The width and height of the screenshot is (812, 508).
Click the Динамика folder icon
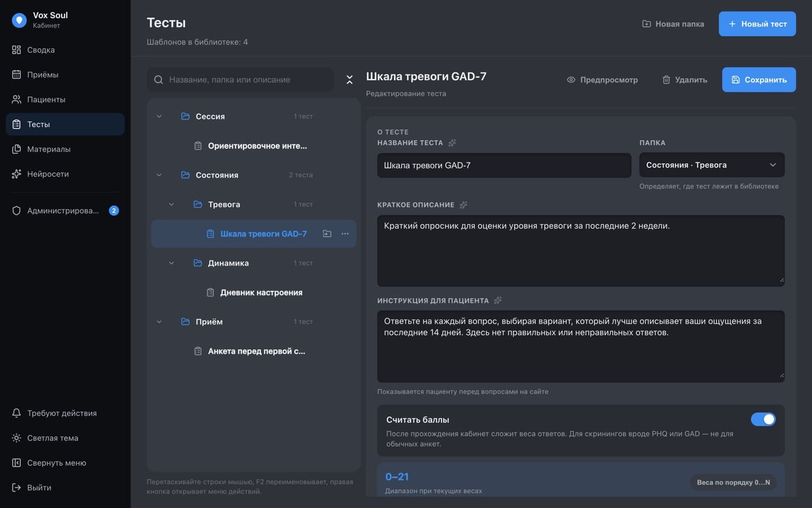tap(198, 263)
